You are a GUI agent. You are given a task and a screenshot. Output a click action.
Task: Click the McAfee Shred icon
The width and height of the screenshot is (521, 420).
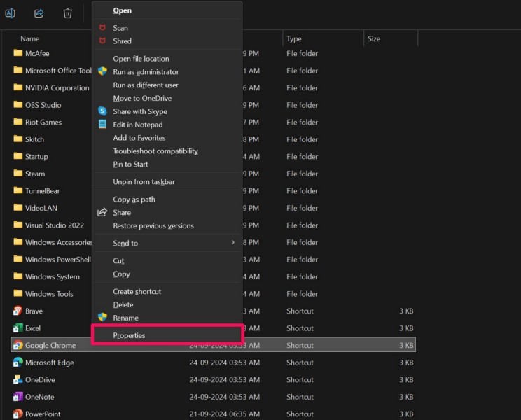click(102, 41)
